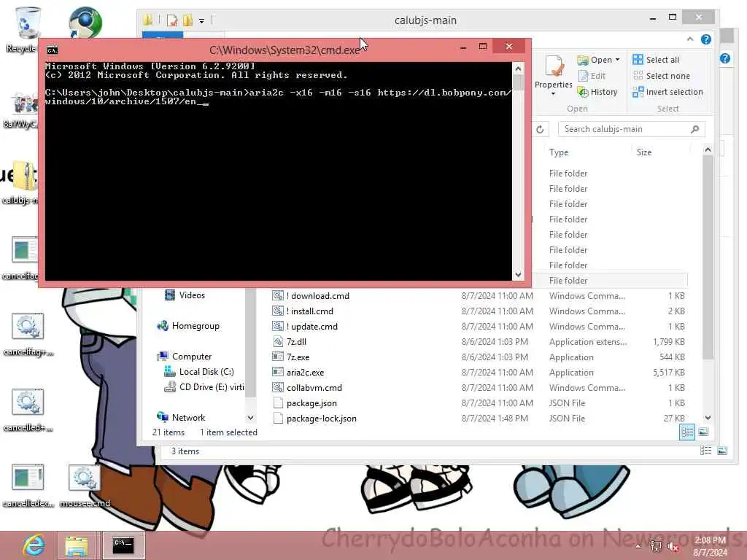This screenshot has width=747, height=560.
Task: Click file list scrollbar down arrow
Action: tap(708, 418)
